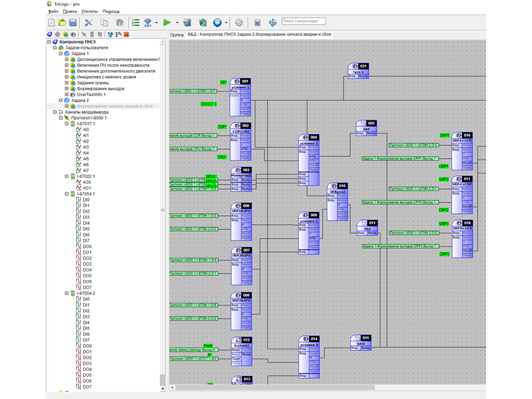Collapse the Задача 1 tree node

tap(61, 54)
